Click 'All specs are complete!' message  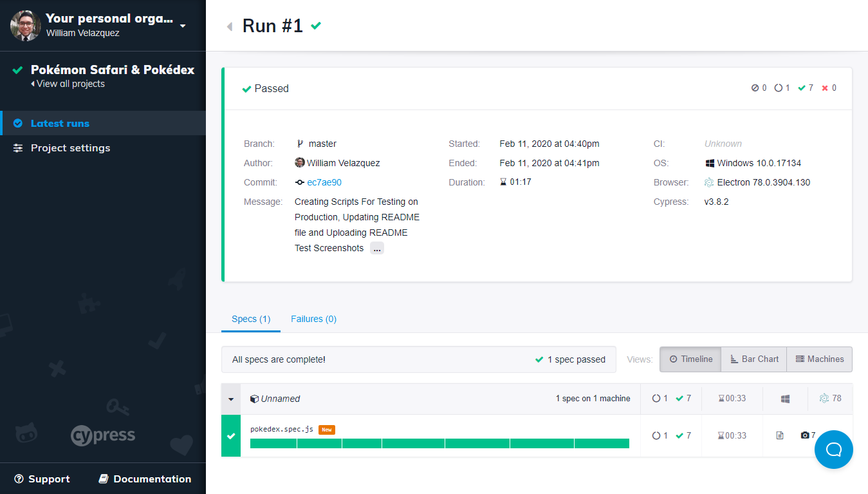tap(279, 359)
